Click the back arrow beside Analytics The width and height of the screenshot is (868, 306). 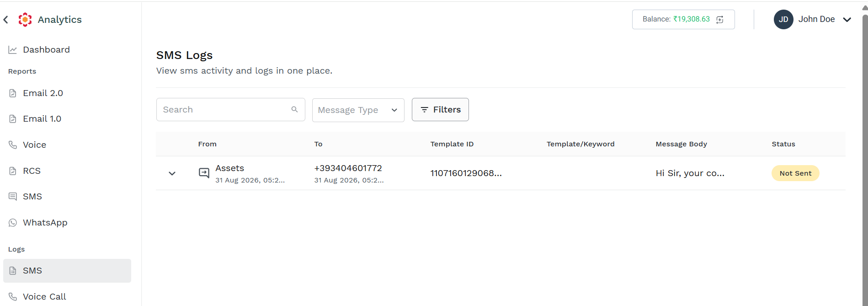pyautogui.click(x=6, y=20)
